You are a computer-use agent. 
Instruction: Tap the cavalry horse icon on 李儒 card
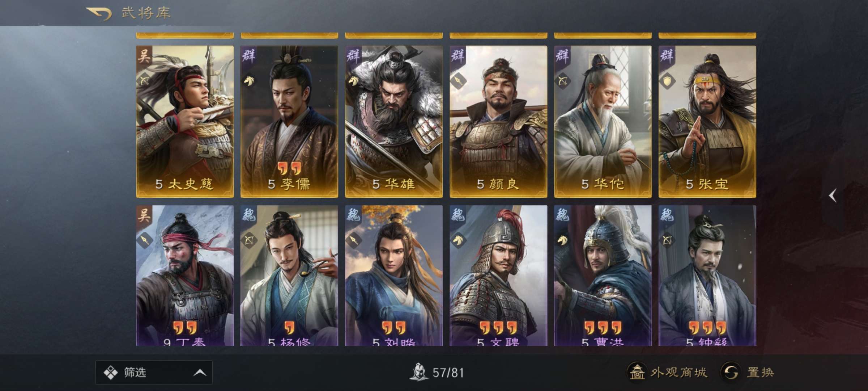point(249,80)
